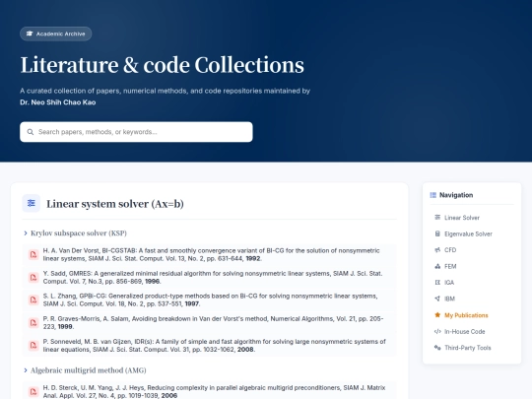The width and height of the screenshot is (532, 399).
Task: Open Avoiding breakdown in Van der Vorst's method entry
Action: click(209, 323)
